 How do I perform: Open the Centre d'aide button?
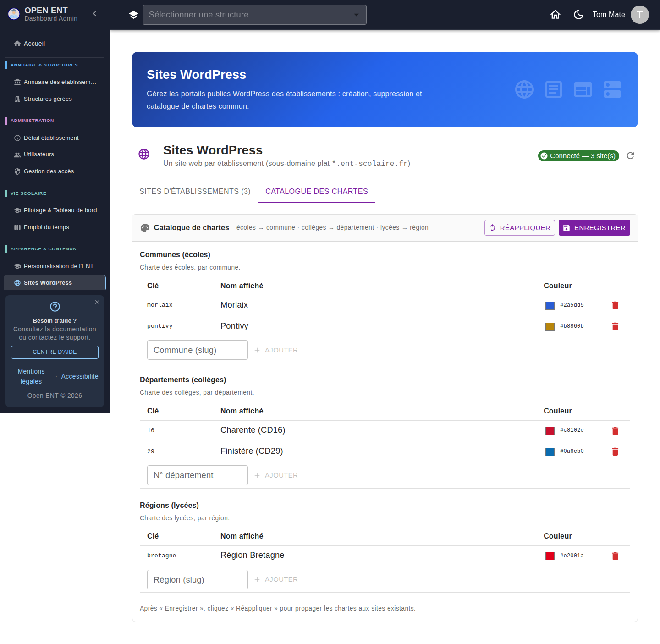pyautogui.click(x=55, y=352)
